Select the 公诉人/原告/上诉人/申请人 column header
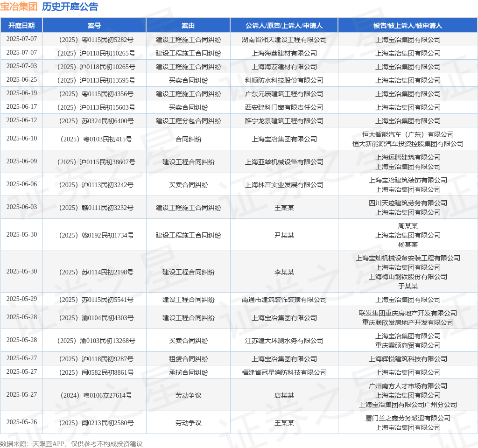The width and height of the screenshot is (478, 448). pos(284,26)
